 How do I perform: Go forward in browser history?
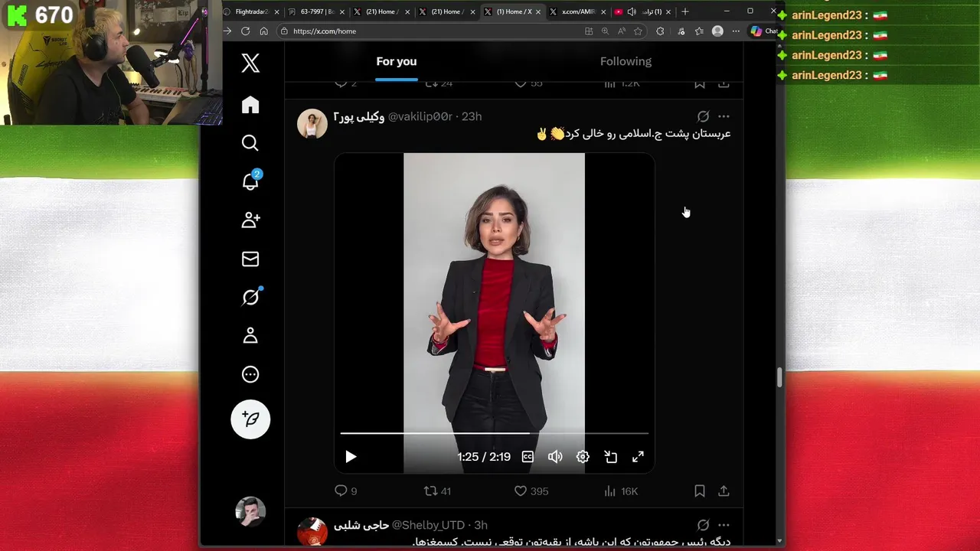[227, 31]
